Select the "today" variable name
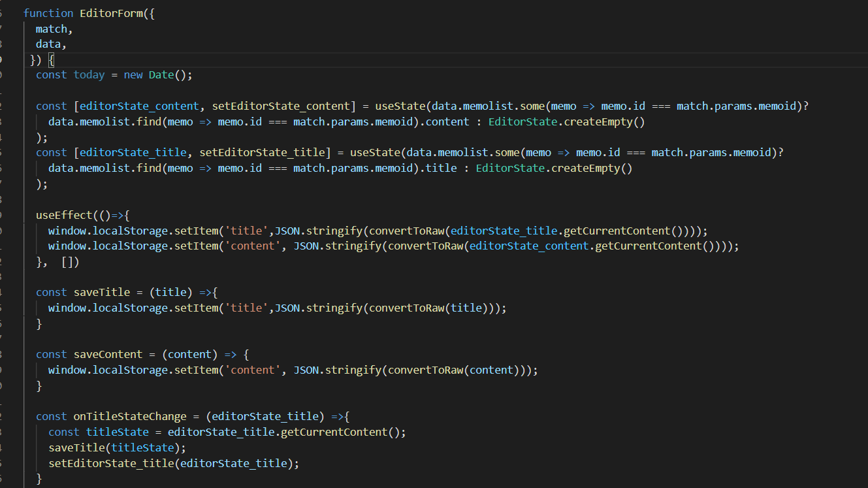Image resolution: width=868 pixels, height=488 pixels. [89, 75]
